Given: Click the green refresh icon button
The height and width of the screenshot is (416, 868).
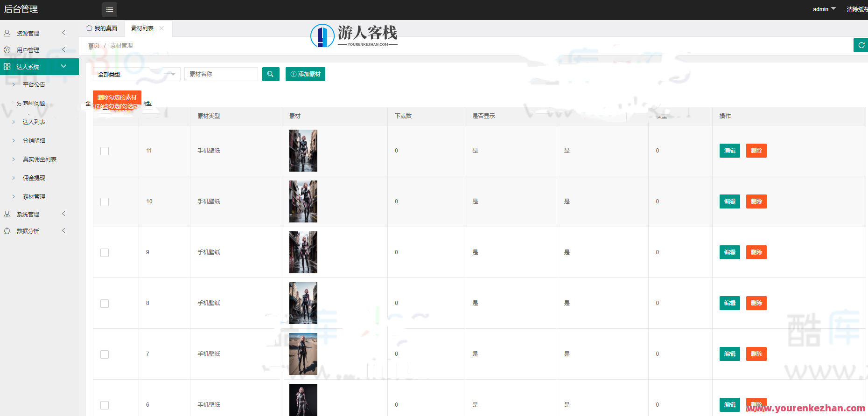Looking at the screenshot, I should click(x=861, y=45).
